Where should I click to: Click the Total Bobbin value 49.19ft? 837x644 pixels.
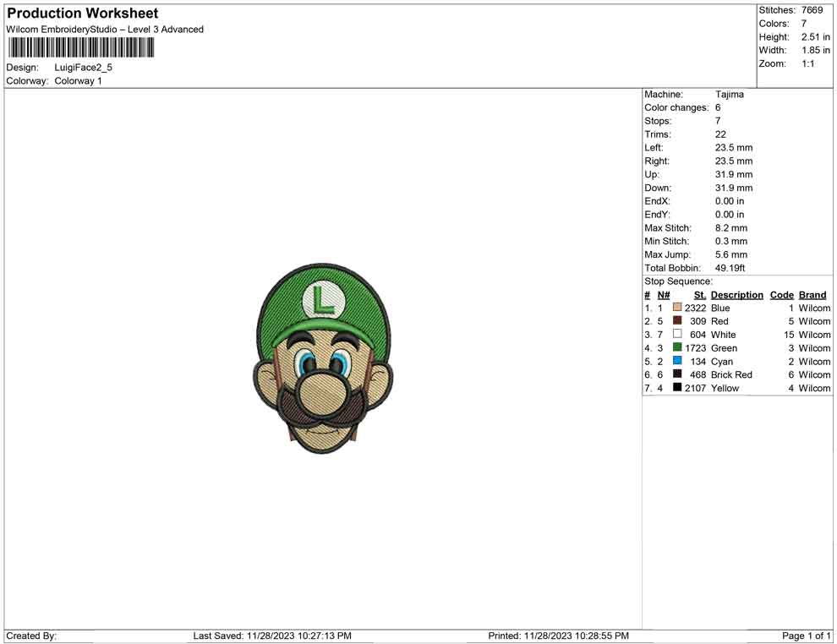730,268
